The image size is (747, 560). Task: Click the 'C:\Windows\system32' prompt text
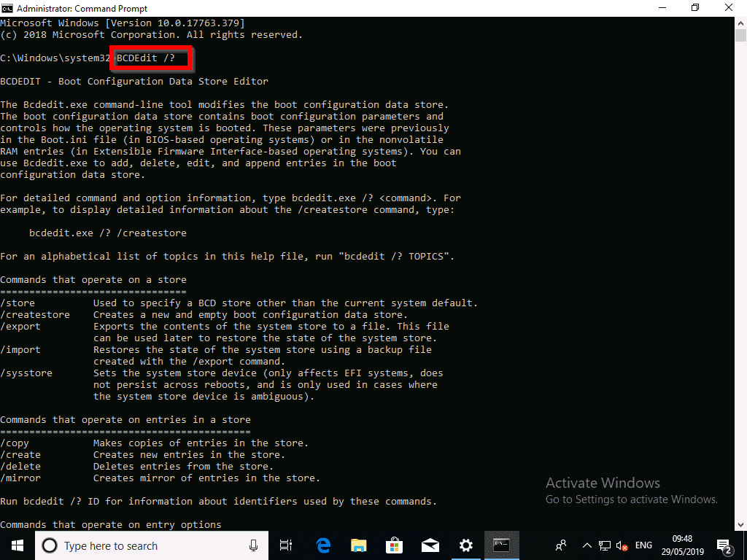coord(55,58)
